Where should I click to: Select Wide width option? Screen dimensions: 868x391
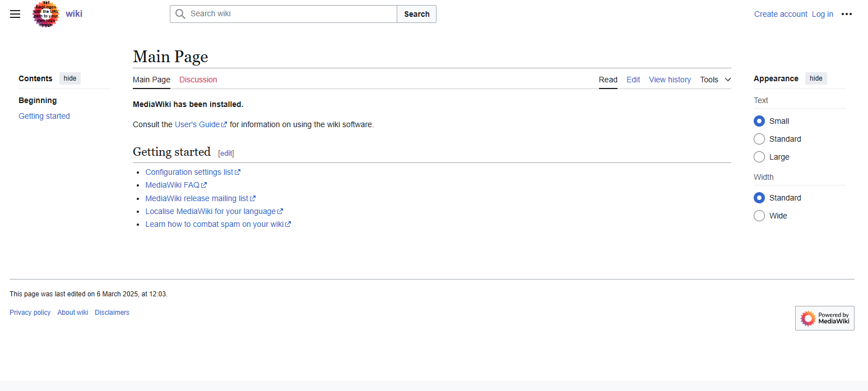click(x=759, y=216)
